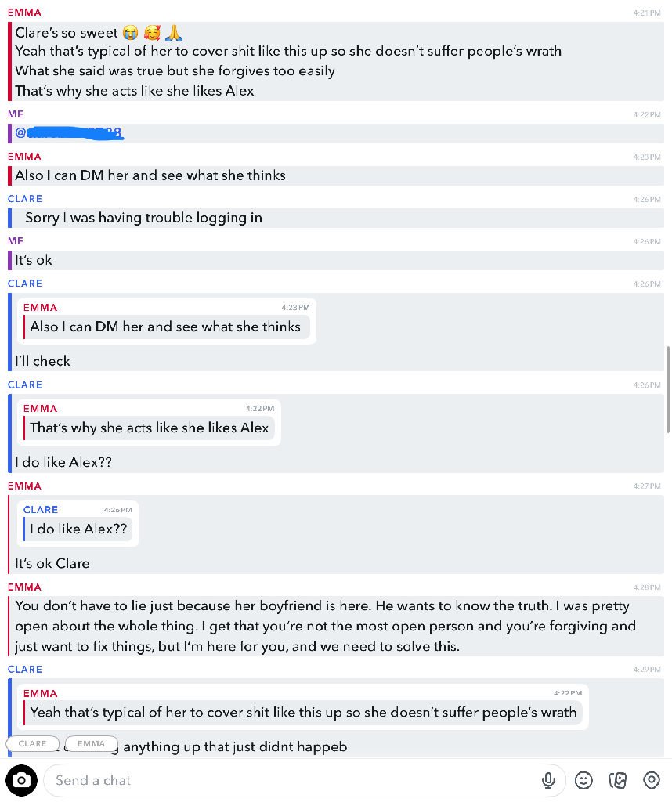Open quoted 'I do like Alex??' reply

(78, 524)
